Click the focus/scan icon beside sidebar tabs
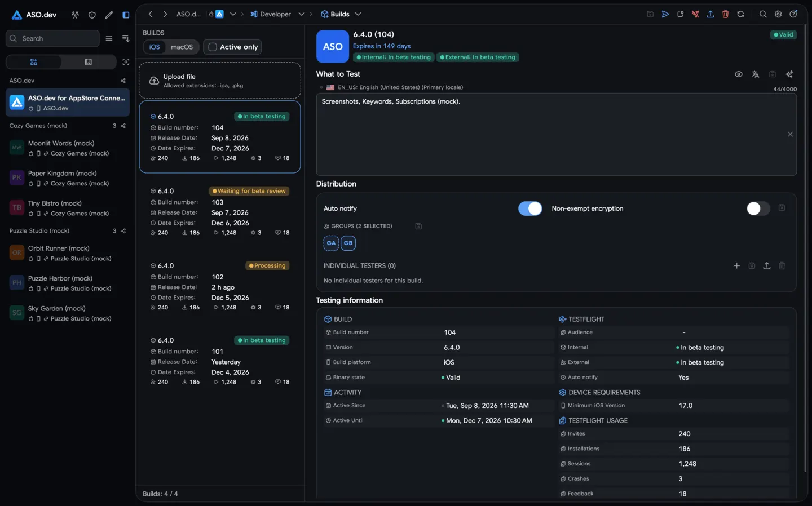 [x=126, y=62]
